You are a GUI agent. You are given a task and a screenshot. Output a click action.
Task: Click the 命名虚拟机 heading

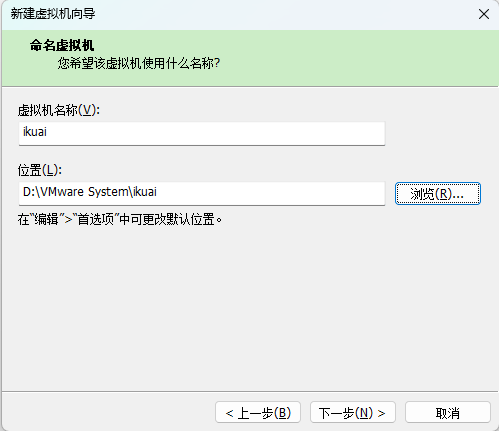tap(62, 45)
